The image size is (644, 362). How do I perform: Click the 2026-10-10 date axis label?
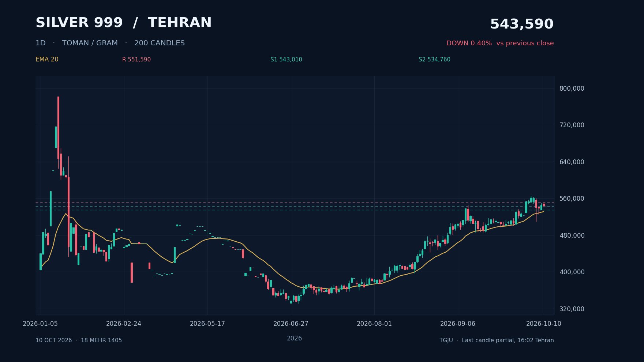pyautogui.click(x=543, y=324)
